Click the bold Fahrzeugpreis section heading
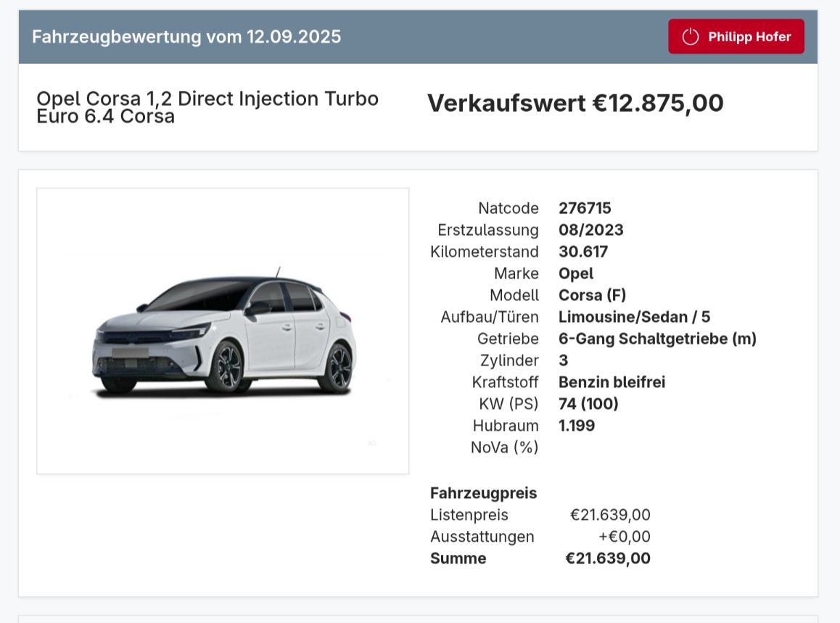Image resolution: width=840 pixels, height=623 pixels. pos(483,493)
